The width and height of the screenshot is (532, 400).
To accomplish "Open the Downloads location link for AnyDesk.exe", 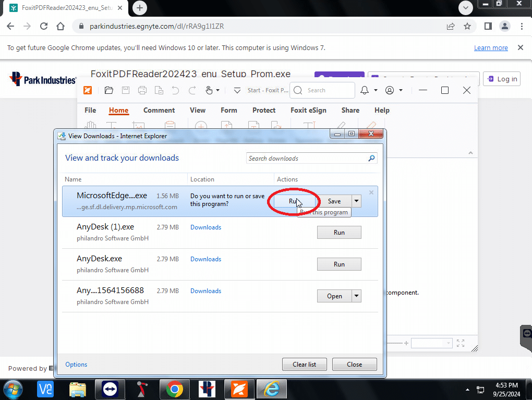I will [x=205, y=259].
